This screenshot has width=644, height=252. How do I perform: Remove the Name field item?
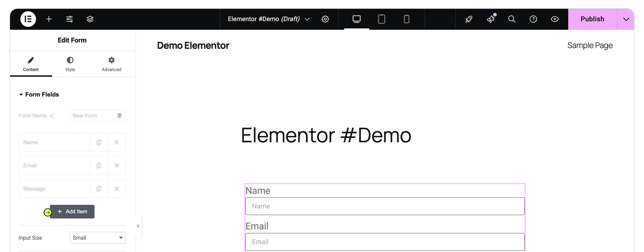tap(117, 142)
